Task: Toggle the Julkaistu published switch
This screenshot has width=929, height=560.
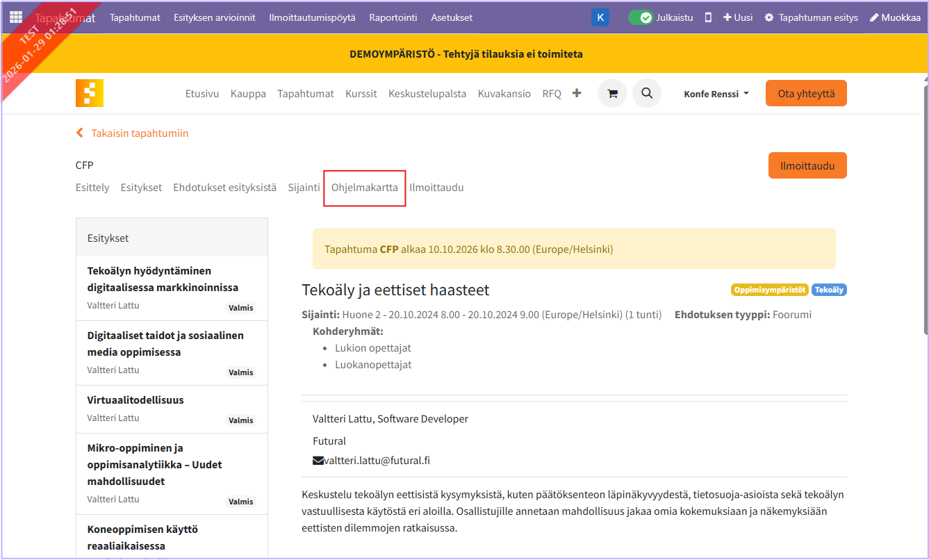Action: pos(640,17)
